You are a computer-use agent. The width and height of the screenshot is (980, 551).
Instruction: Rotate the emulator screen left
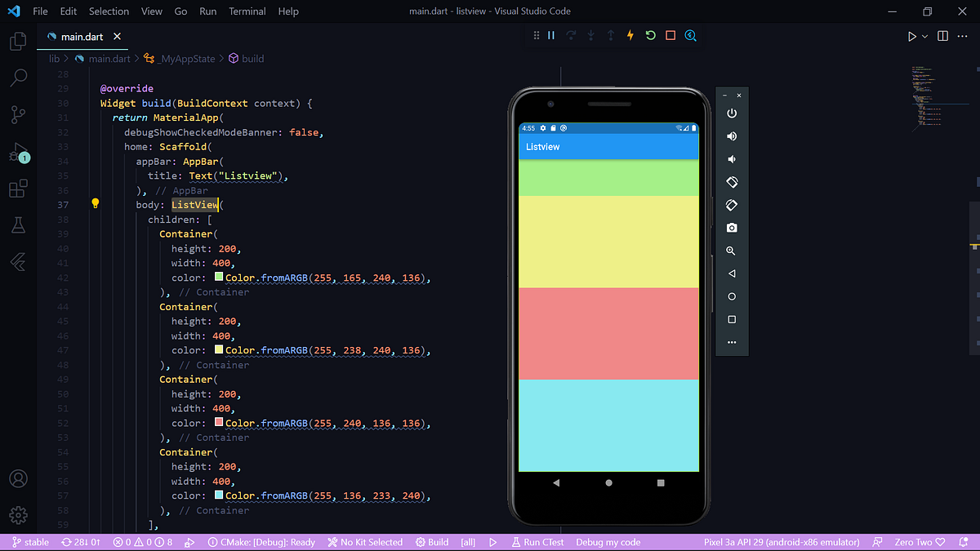tap(731, 182)
